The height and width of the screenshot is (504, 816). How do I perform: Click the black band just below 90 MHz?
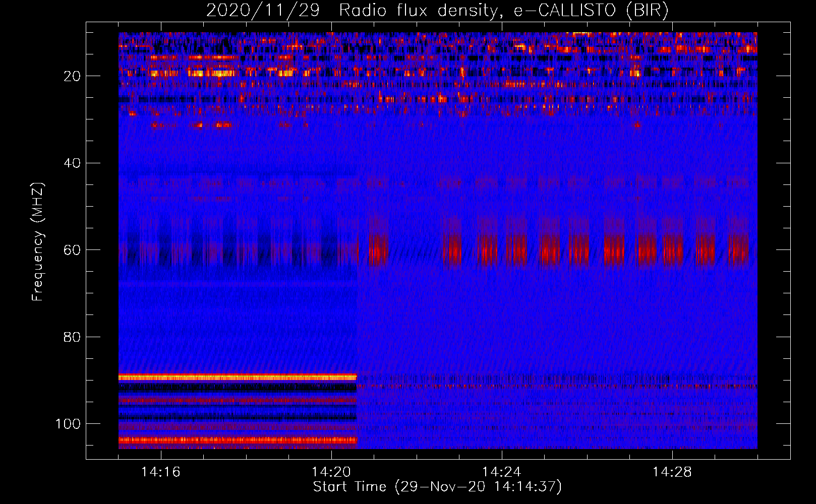(x=237, y=388)
